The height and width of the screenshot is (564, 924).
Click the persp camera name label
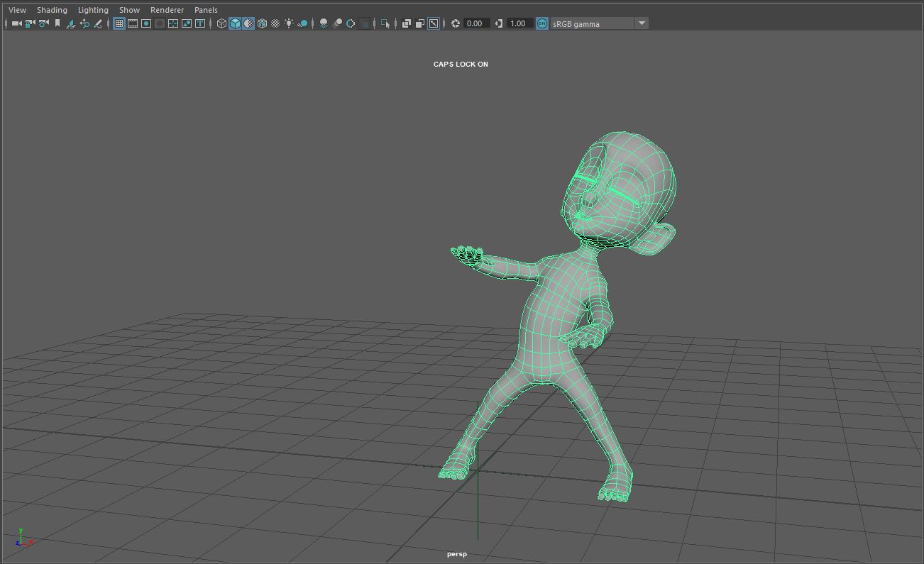[457, 554]
